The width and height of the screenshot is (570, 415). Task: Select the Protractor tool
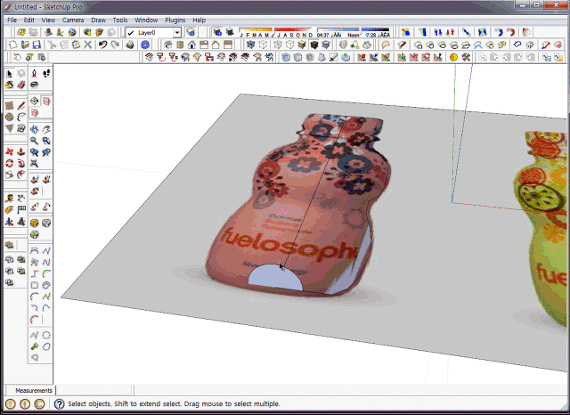tap(9, 210)
